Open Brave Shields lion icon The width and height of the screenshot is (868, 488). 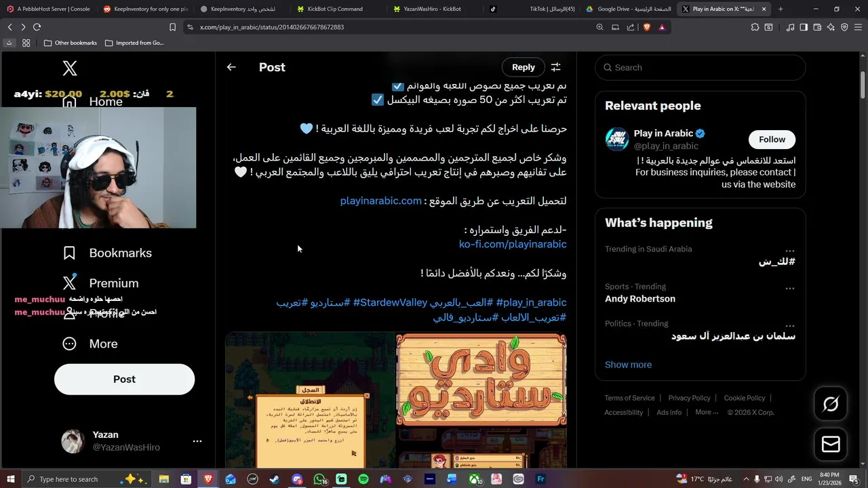(x=646, y=27)
